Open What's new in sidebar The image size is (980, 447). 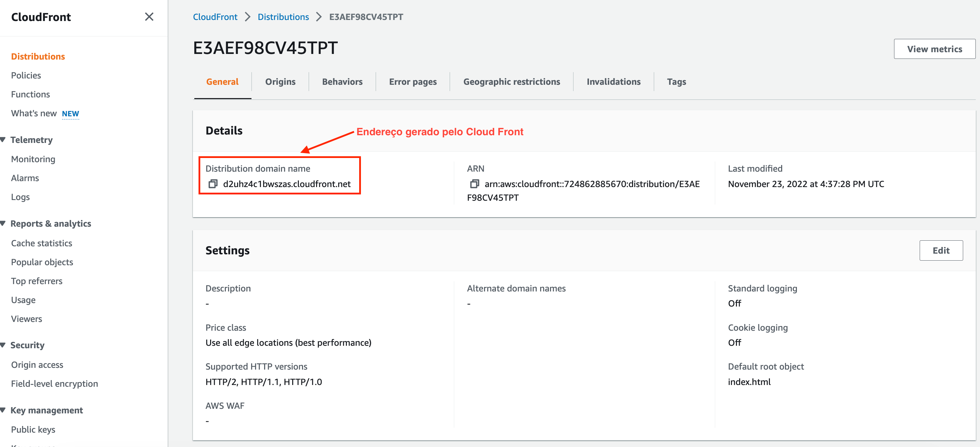(34, 113)
